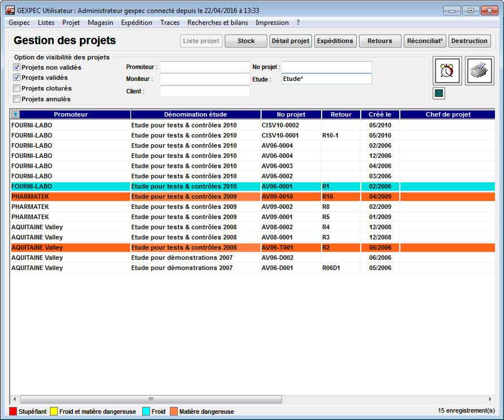Uncheck Projets validés checkbox
Image resolution: width=504 pixels, height=420 pixels.
coord(17,78)
